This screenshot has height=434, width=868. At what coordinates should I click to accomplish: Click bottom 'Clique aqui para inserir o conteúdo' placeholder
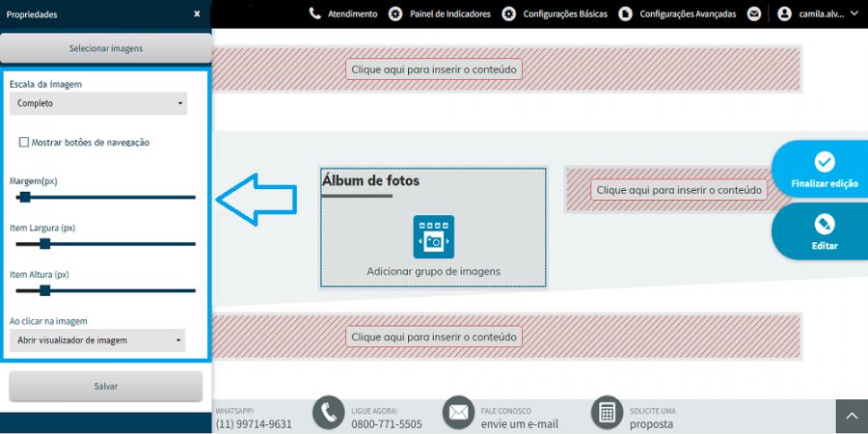434,337
